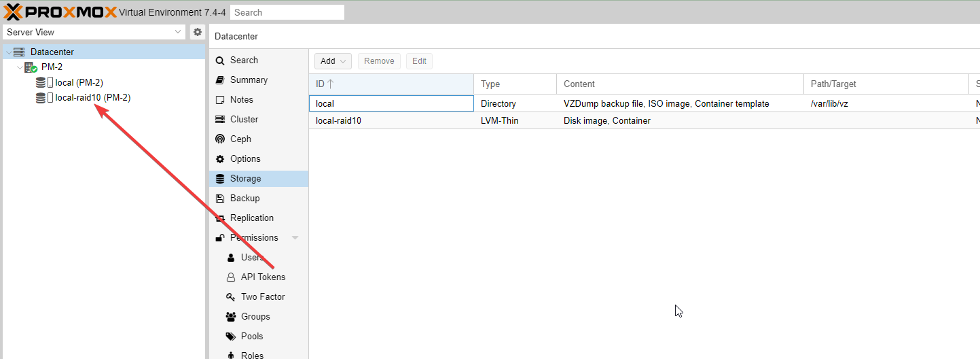The height and width of the screenshot is (359, 980).
Task: Click the Search magnifier icon in menu
Action: [x=219, y=61]
